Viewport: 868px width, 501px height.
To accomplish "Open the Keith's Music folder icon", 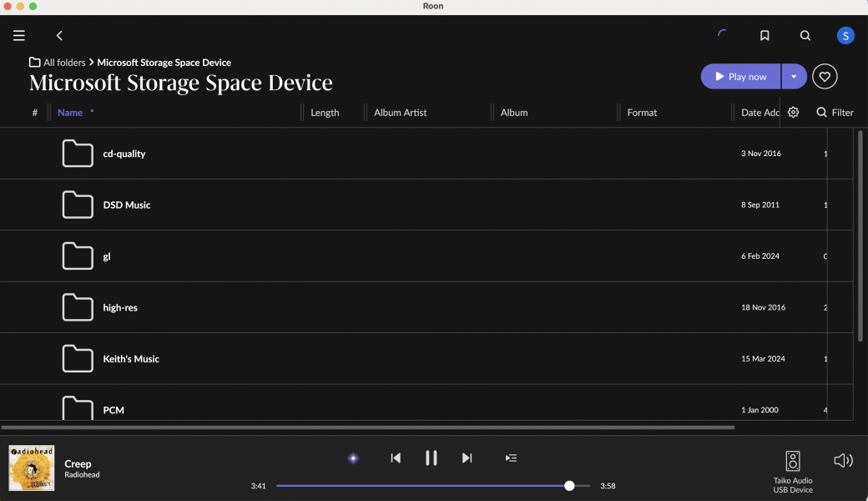I will tap(78, 359).
